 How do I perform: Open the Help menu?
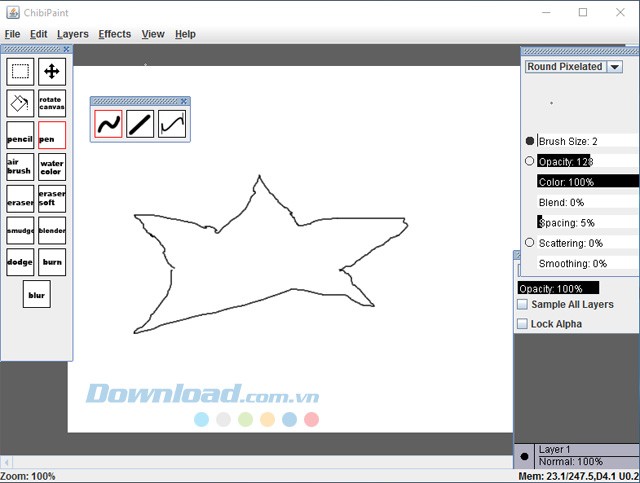(185, 34)
